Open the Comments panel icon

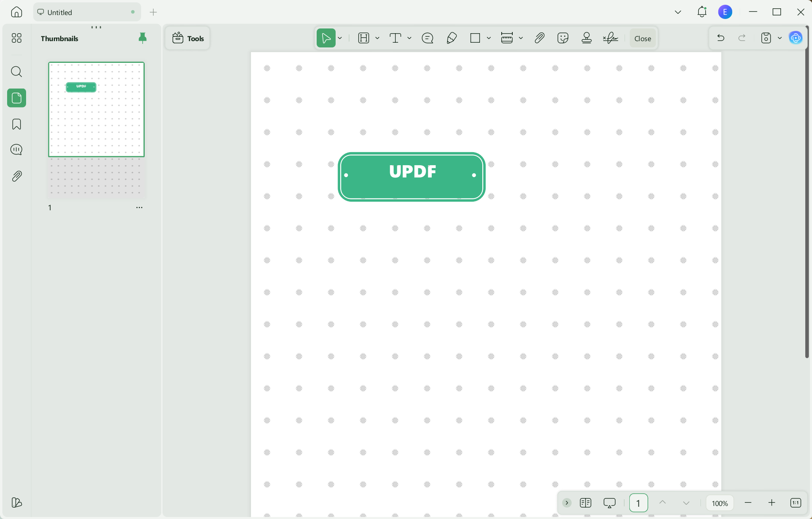(x=17, y=150)
